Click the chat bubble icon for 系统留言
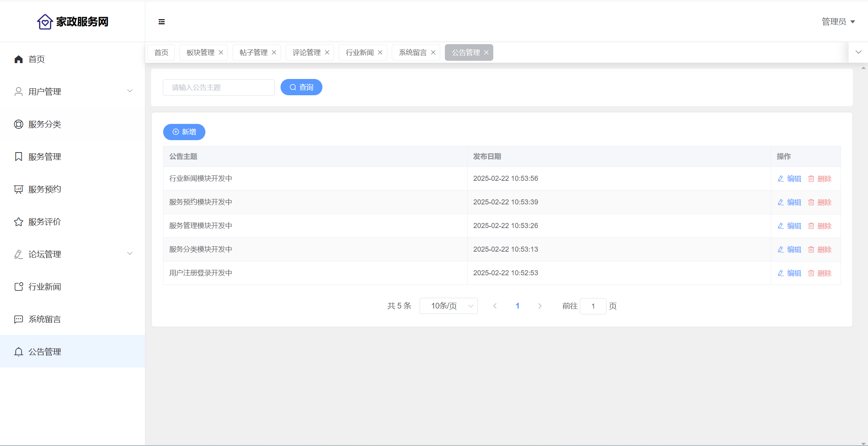 [x=19, y=319]
